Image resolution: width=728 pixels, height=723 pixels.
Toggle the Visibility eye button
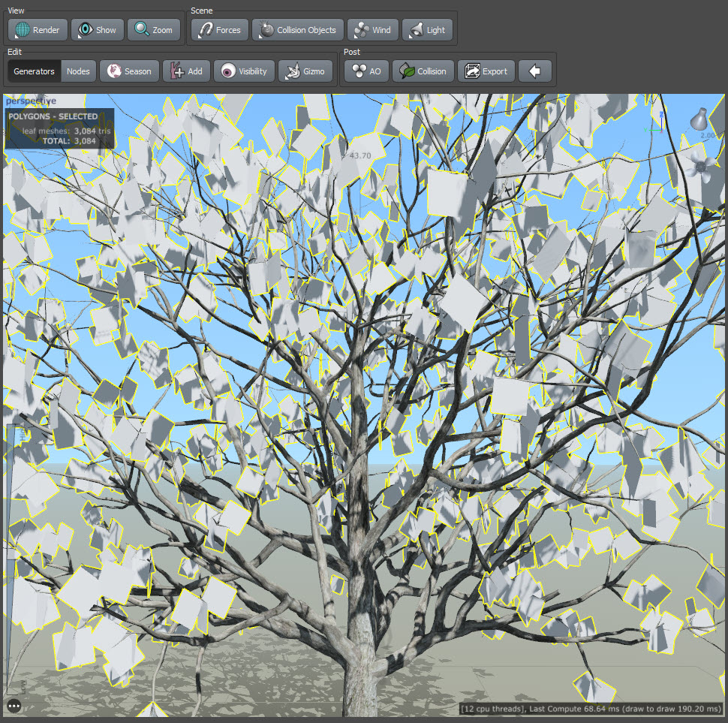point(244,71)
